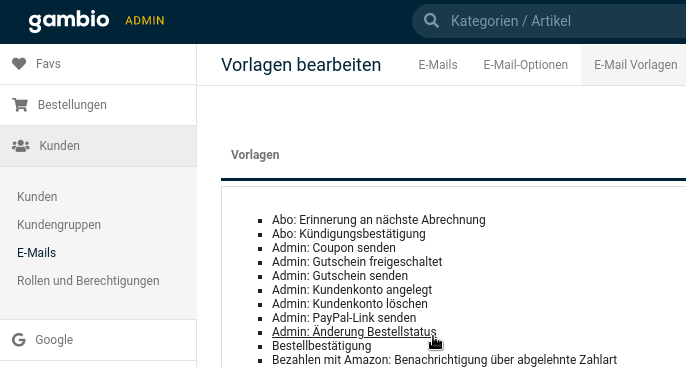
Task: Open template Admin: Kundenkonto angelegt
Action: coord(352,290)
